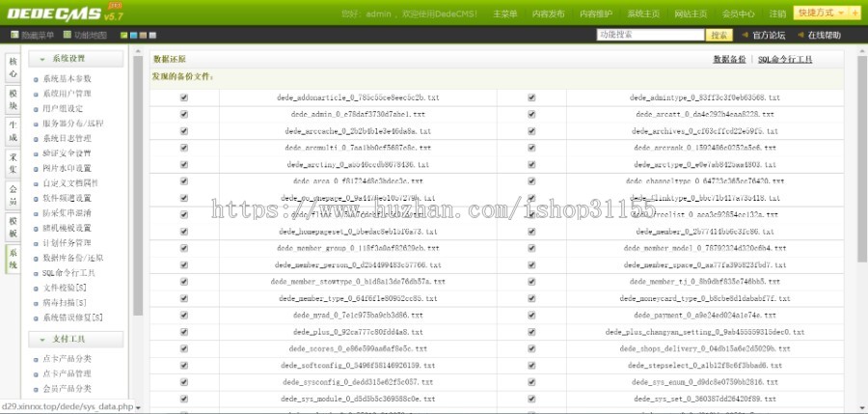Click bullet icon beside 计划任务管理
The width and height of the screenshot is (868, 414).
tap(36, 244)
